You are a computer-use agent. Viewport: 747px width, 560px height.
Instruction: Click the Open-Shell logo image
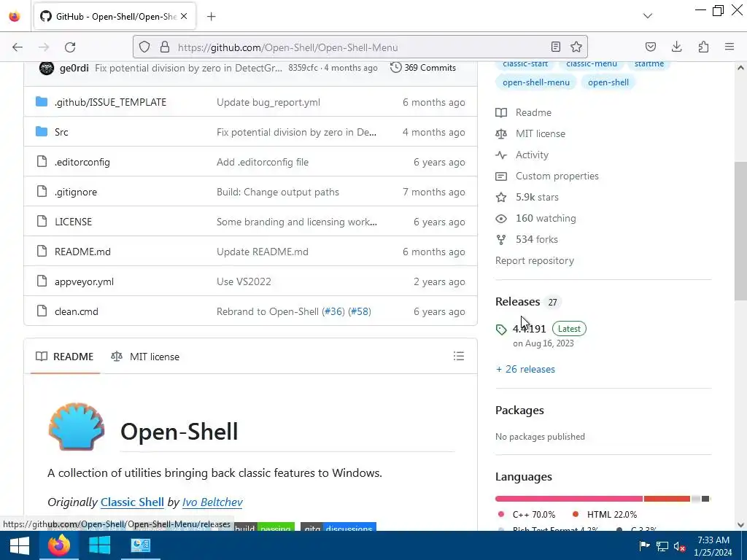coord(76,427)
